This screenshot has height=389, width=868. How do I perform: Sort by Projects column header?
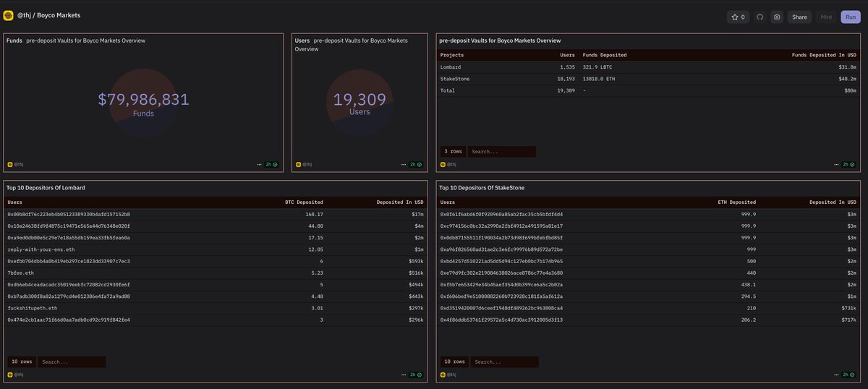tap(452, 55)
